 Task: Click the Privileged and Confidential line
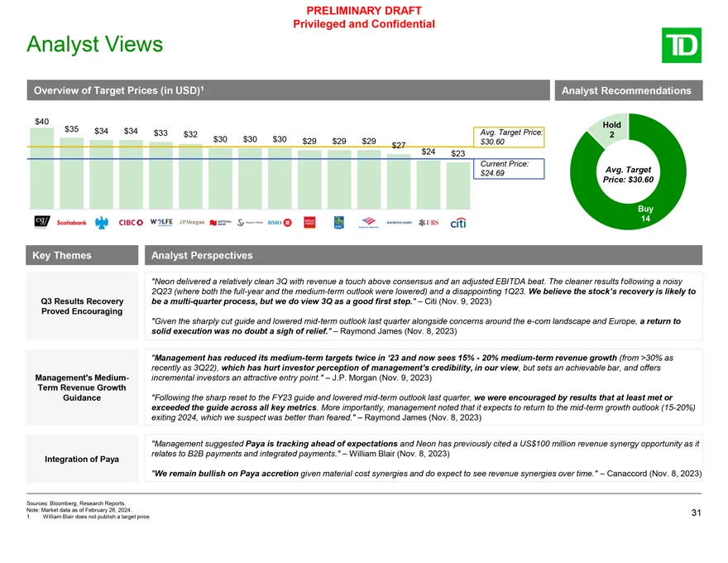364,24
